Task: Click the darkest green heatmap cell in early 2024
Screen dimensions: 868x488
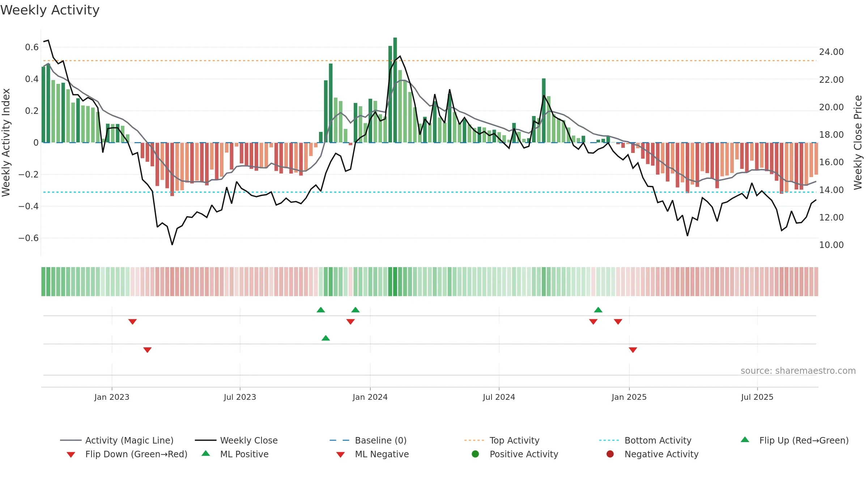Action: click(395, 282)
